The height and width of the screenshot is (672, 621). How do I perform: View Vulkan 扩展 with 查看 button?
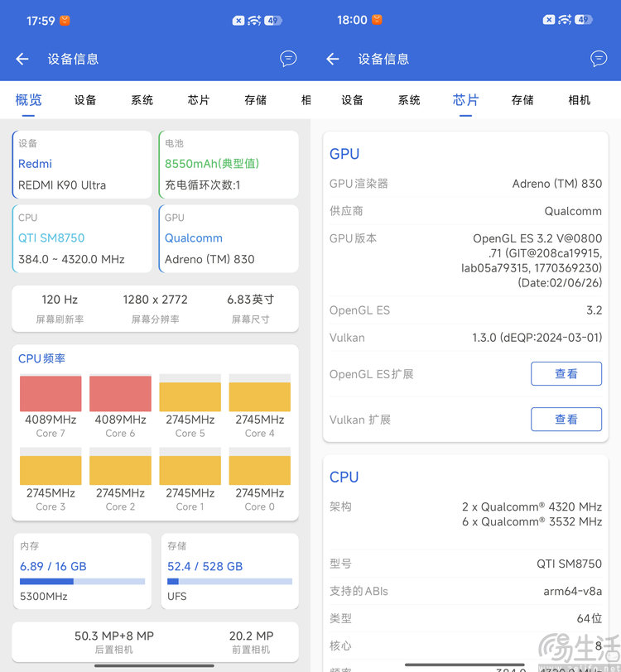(x=566, y=419)
